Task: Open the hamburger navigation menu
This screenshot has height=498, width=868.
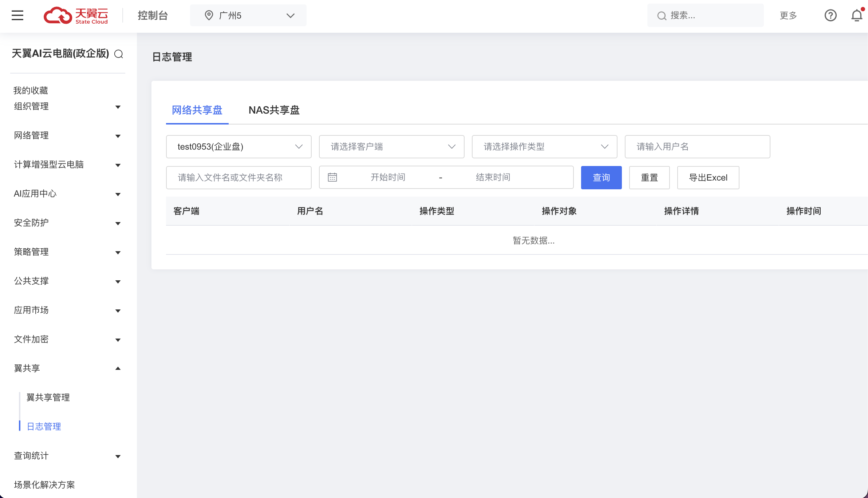Action: 17,15
